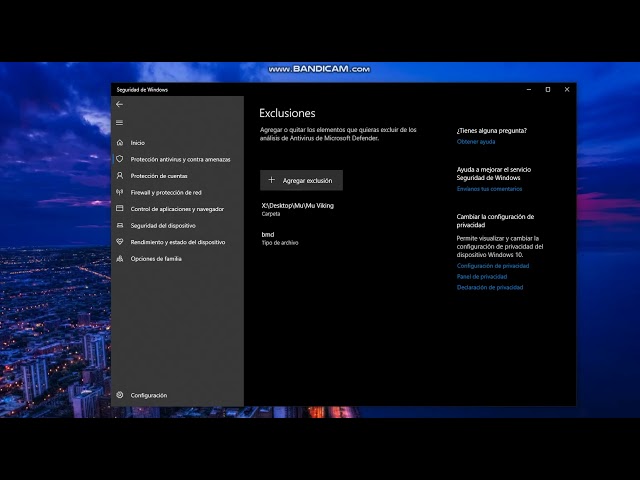
Task: Close the Seguridad de Windows window
Action: [x=567, y=89]
